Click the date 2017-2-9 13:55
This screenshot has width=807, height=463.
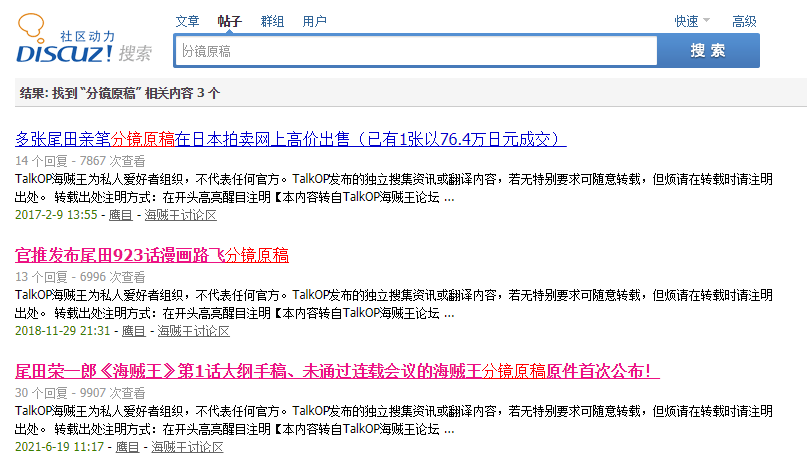(56, 215)
